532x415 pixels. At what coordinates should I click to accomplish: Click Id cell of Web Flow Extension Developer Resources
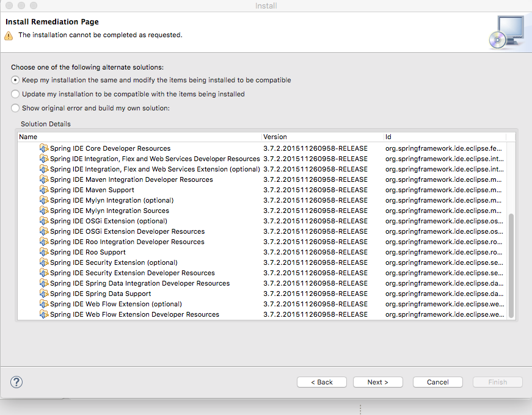click(x=445, y=315)
